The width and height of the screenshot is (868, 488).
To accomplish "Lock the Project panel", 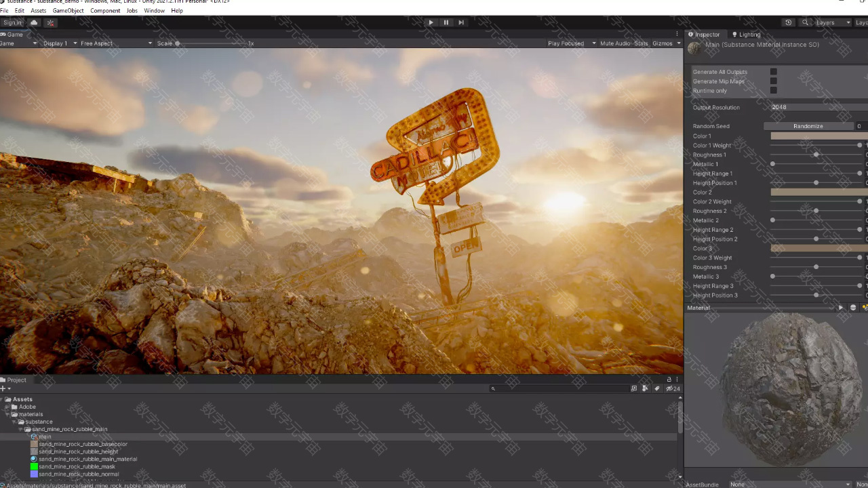I will coord(669,380).
